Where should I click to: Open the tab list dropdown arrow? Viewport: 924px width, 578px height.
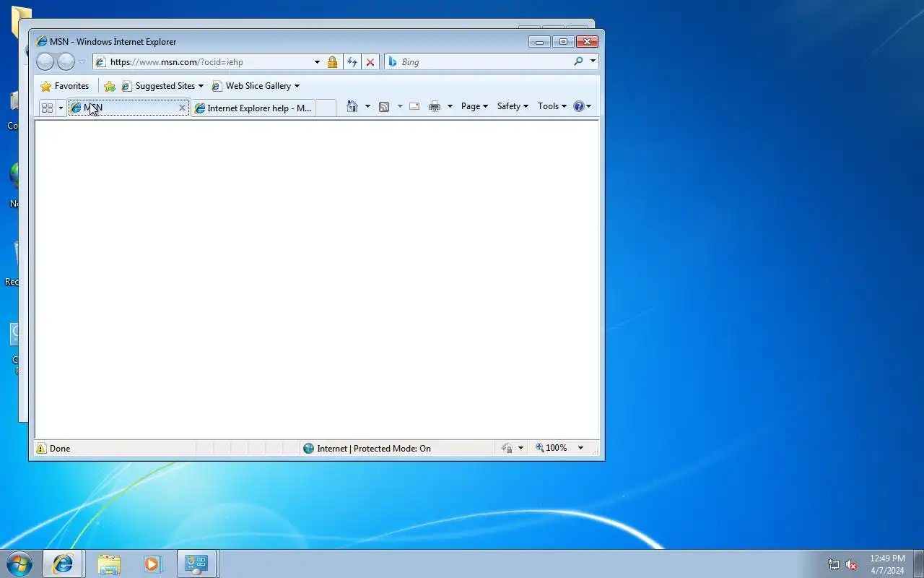61,108
